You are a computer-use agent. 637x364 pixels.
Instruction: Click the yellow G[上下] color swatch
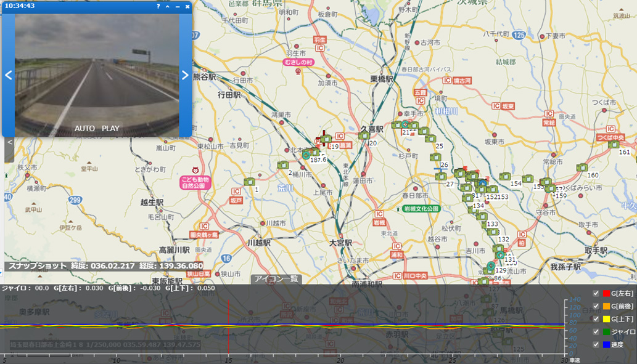[606, 319]
